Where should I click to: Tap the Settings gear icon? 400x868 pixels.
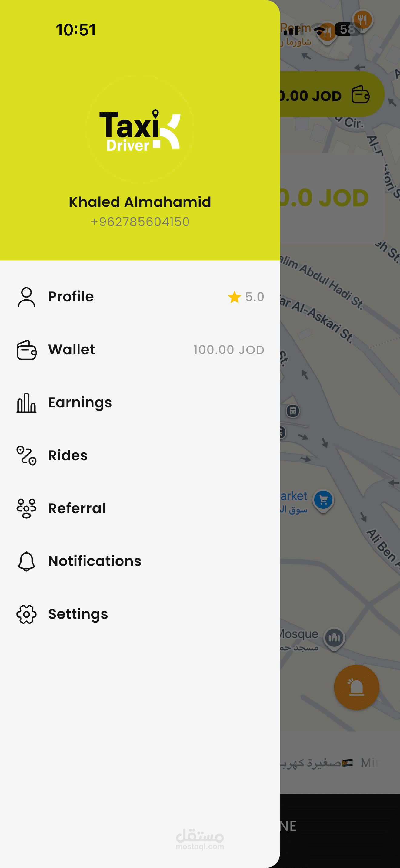pyautogui.click(x=26, y=614)
